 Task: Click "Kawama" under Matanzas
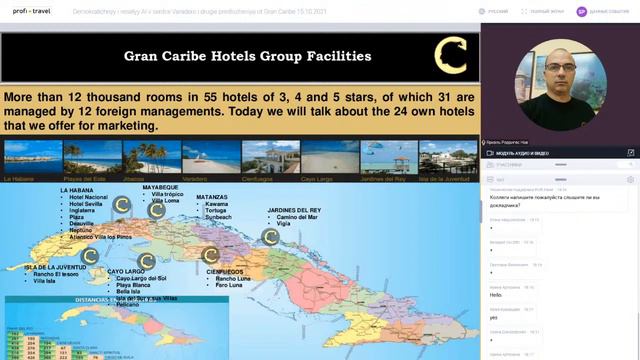tap(217, 204)
